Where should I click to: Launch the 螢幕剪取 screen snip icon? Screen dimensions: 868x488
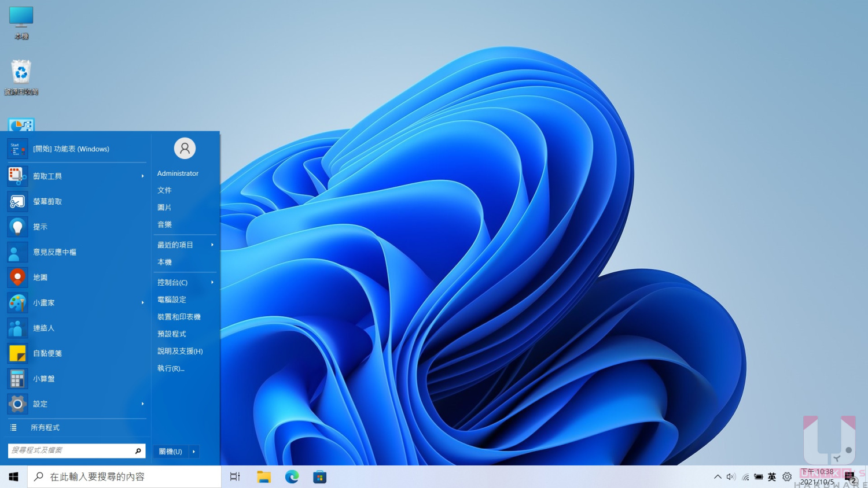(17, 201)
